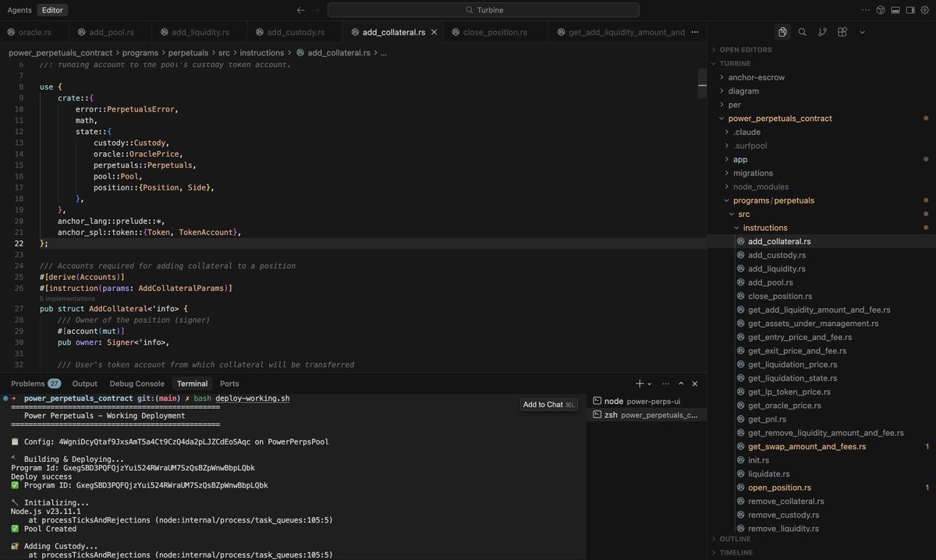The height and width of the screenshot is (560, 936).
Task: Click the 'src' breadcrumb segment
Action: tap(224, 53)
